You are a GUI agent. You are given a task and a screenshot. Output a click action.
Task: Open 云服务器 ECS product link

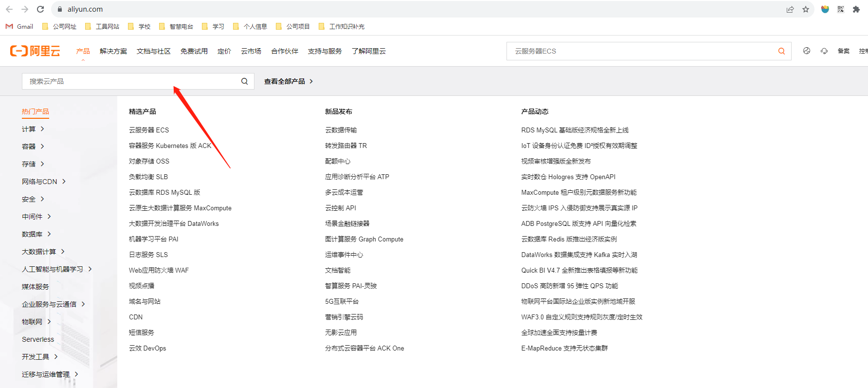click(149, 130)
